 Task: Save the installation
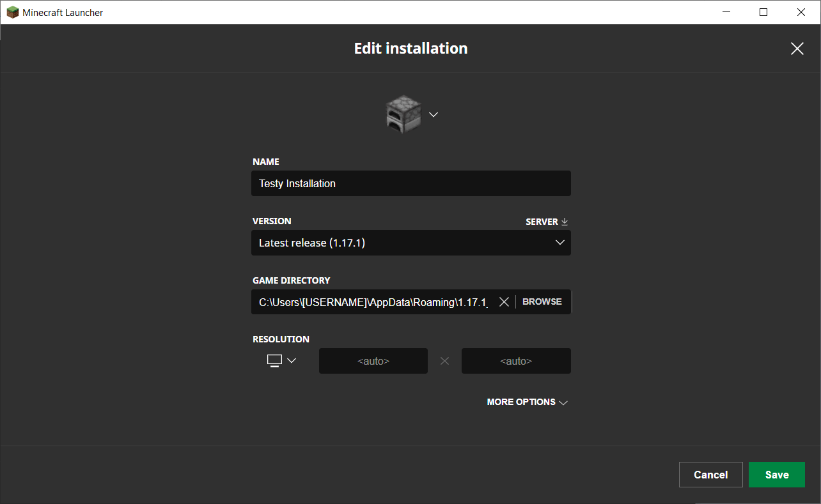(777, 475)
